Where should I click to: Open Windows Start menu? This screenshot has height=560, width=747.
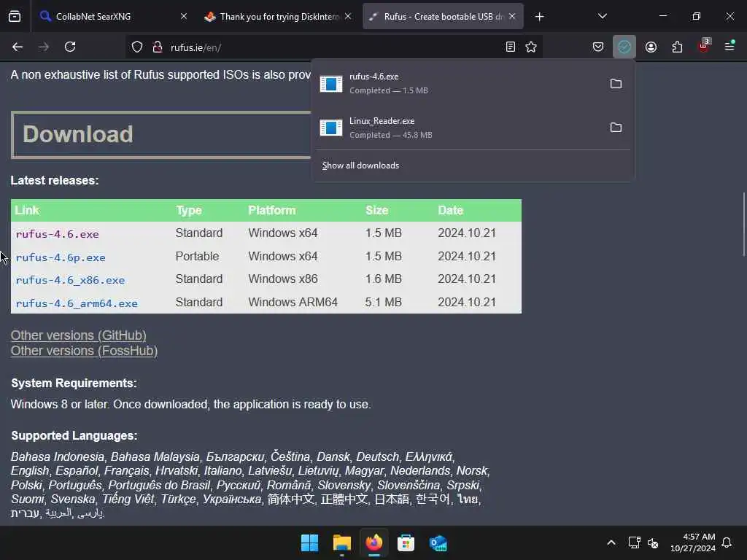point(309,542)
